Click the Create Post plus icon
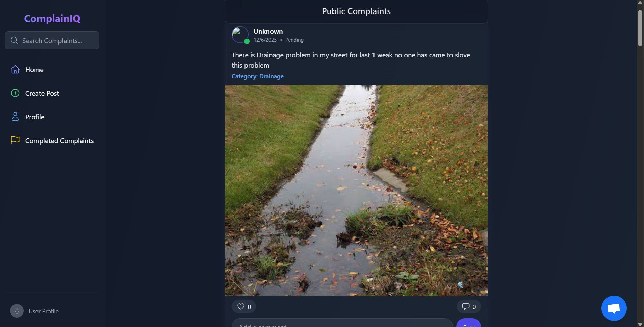The height and width of the screenshot is (327, 644). 15,93
